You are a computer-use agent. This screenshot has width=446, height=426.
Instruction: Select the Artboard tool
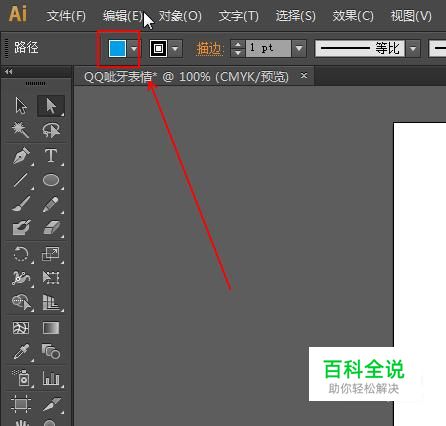(21, 404)
